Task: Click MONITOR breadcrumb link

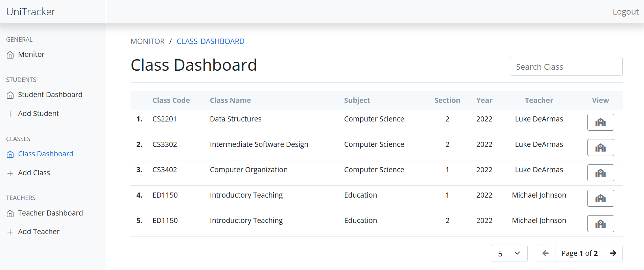Action: [x=147, y=41]
